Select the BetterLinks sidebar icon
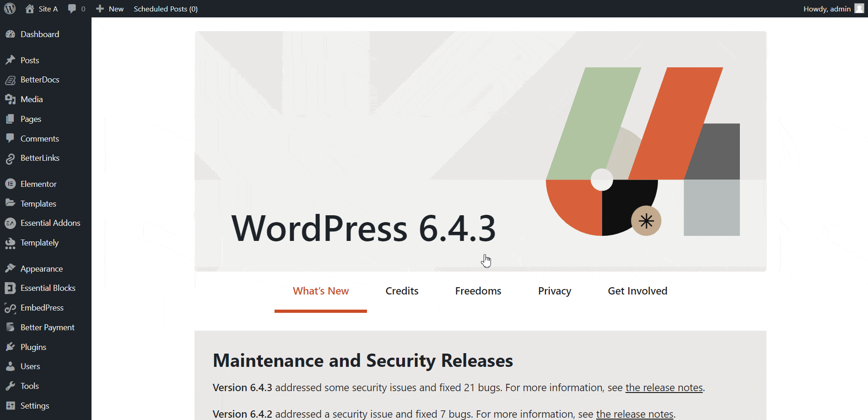Image resolution: width=868 pixels, height=420 pixels. (x=11, y=158)
